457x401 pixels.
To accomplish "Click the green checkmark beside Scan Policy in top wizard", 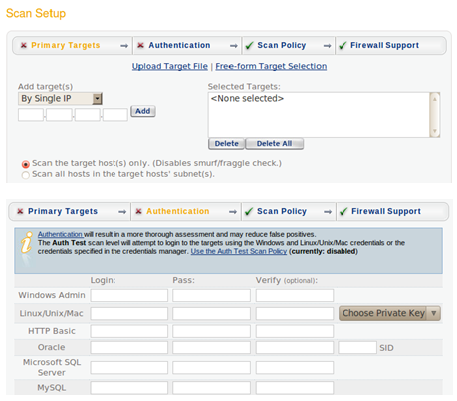I will tap(249, 45).
